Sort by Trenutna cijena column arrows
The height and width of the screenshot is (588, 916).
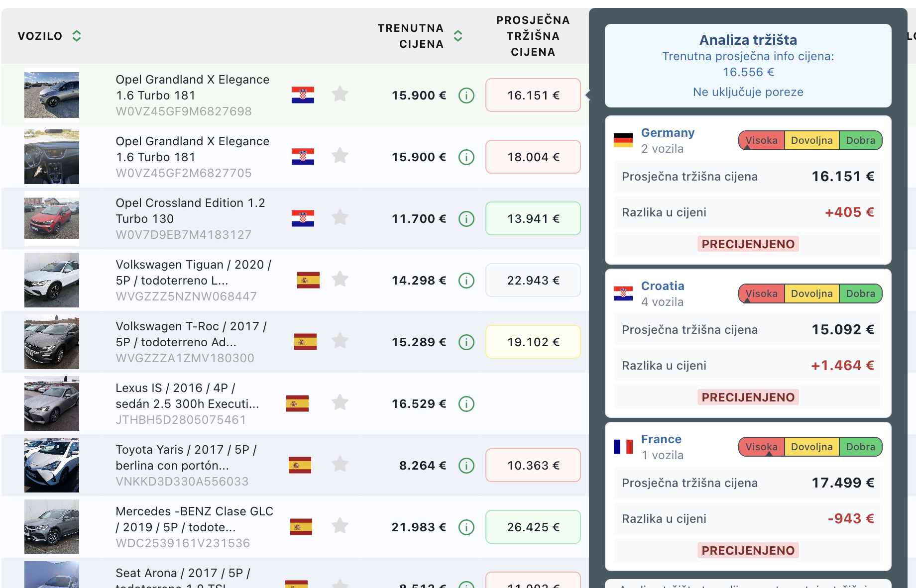458,36
